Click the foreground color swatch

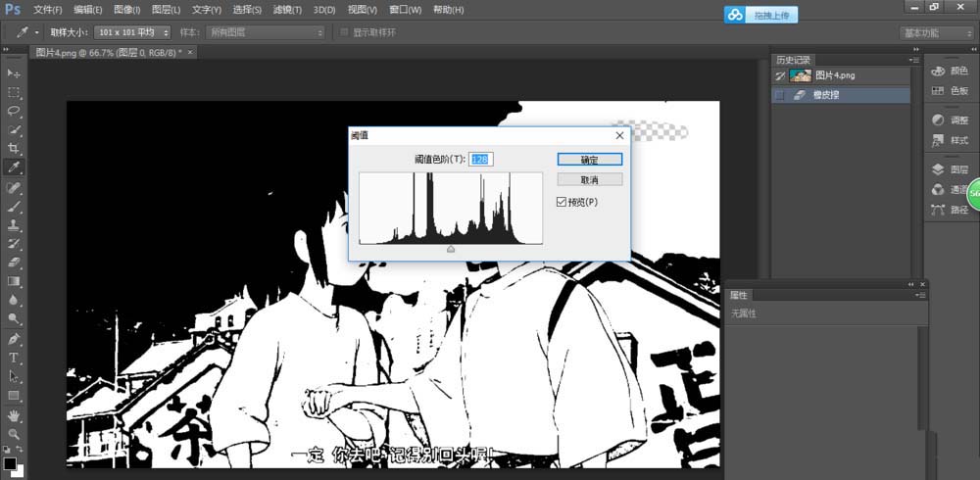10,463
